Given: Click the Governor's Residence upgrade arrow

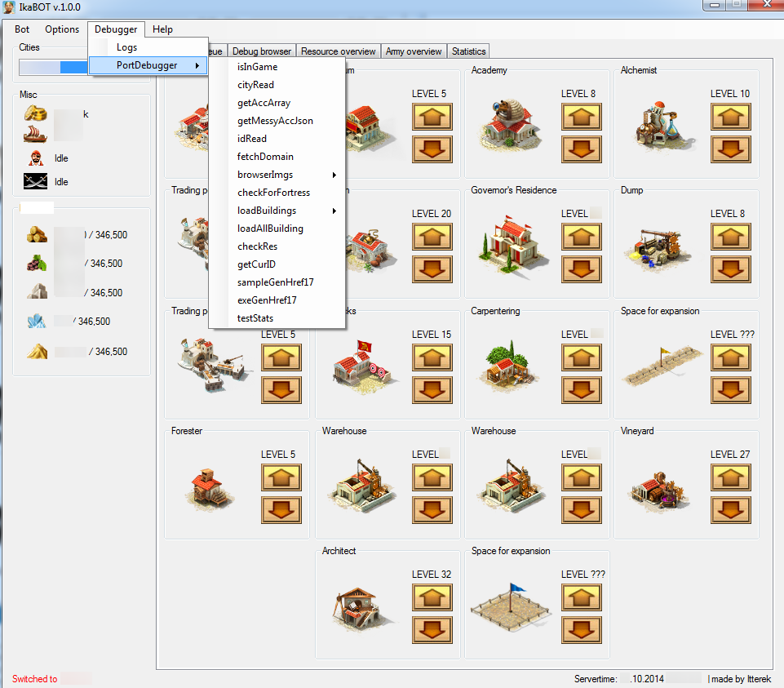Looking at the screenshot, I should [x=581, y=237].
